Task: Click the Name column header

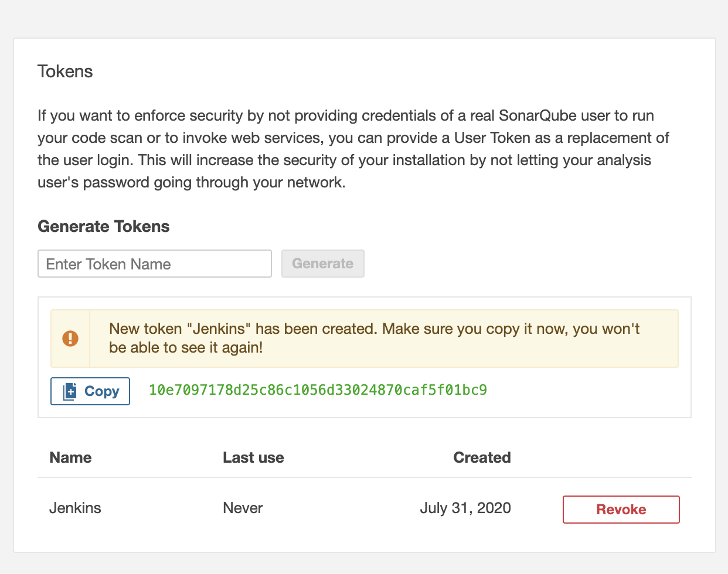Action: point(70,457)
